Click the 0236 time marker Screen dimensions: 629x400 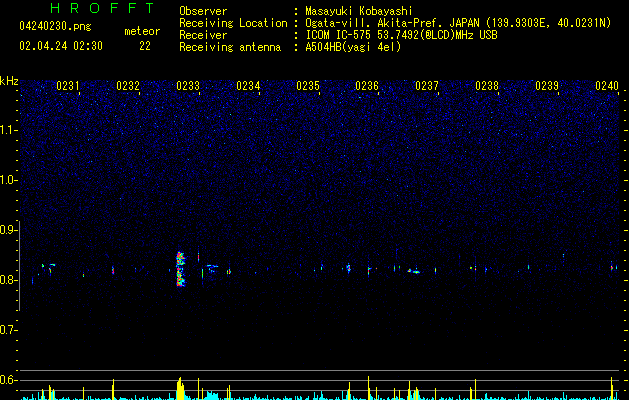(367, 85)
